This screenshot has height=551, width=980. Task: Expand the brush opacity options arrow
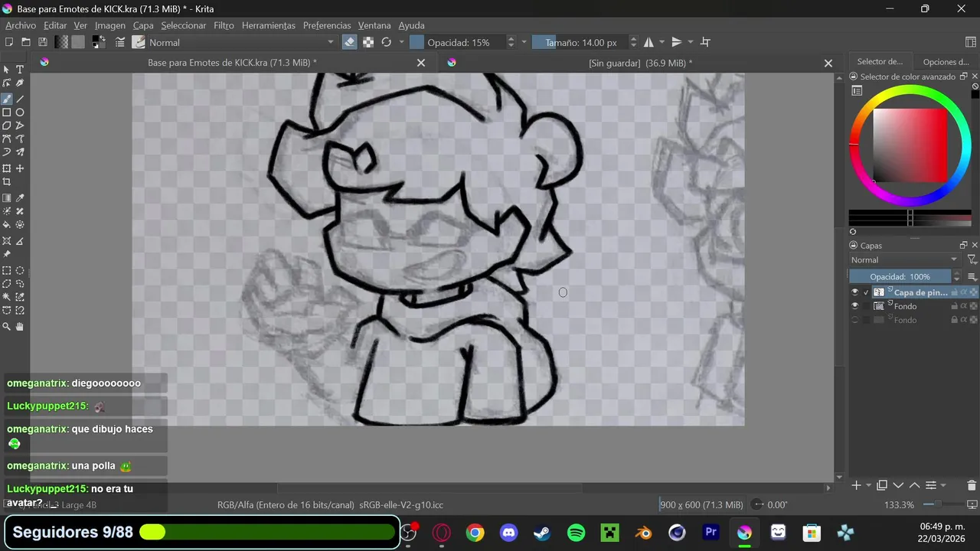[x=524, y=42]
